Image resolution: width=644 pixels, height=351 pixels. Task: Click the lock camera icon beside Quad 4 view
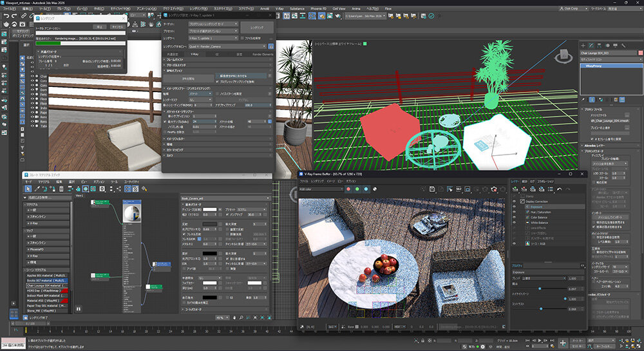271,47
